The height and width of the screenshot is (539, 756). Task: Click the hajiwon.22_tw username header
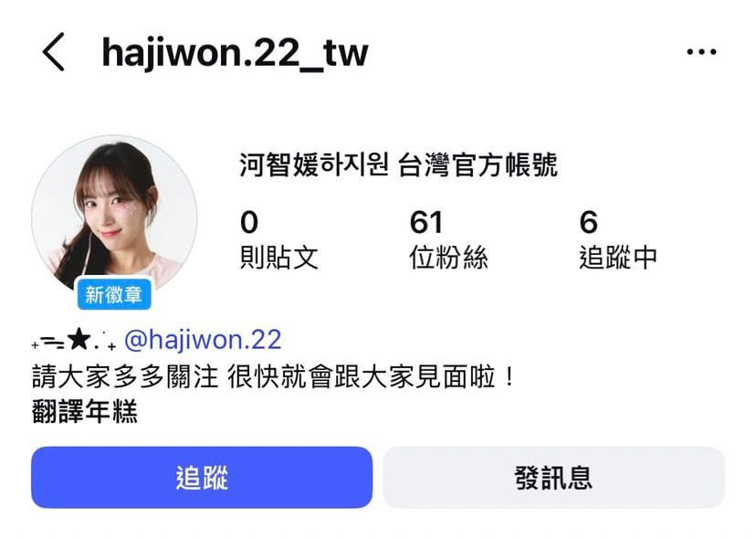236,53
